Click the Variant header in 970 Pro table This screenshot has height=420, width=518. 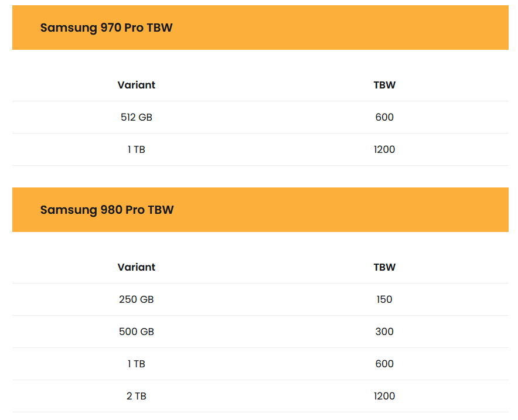click(136, 85)
